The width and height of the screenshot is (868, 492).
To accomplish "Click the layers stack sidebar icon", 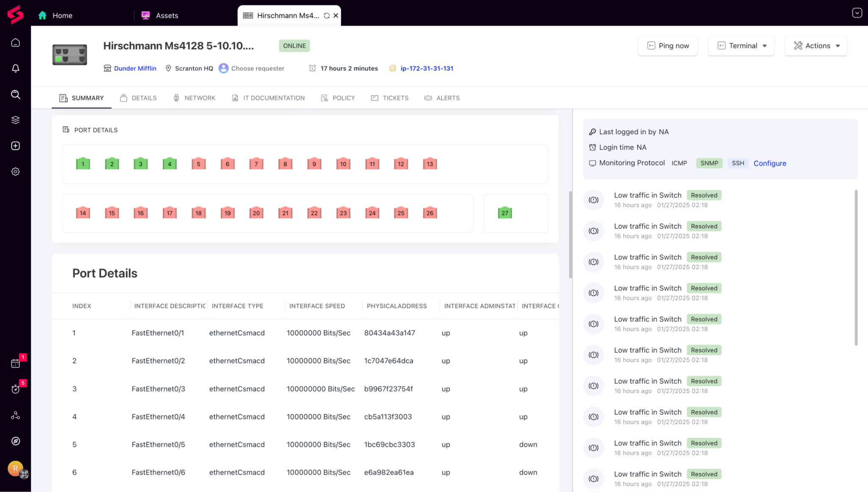I will click(16, 120).
